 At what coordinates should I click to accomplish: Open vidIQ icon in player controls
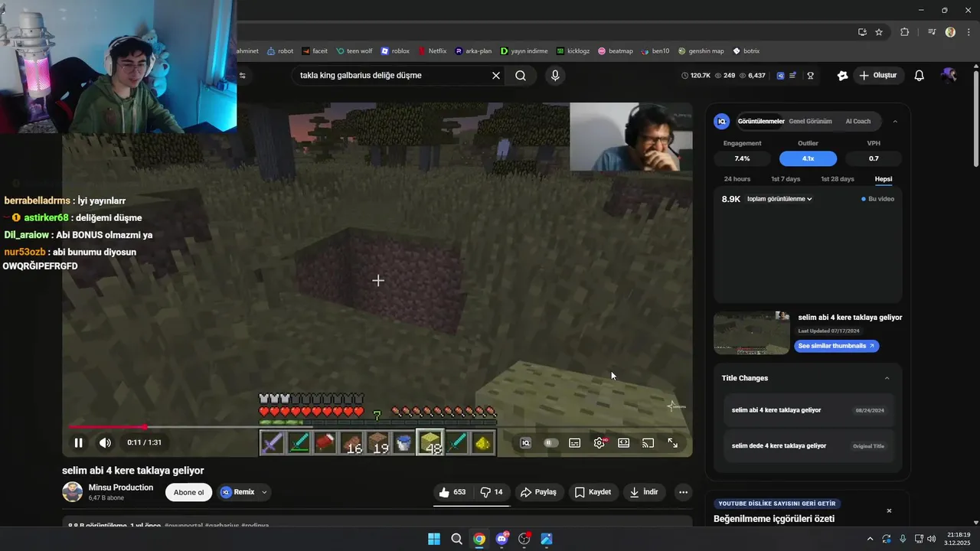[x=525, y=442]
